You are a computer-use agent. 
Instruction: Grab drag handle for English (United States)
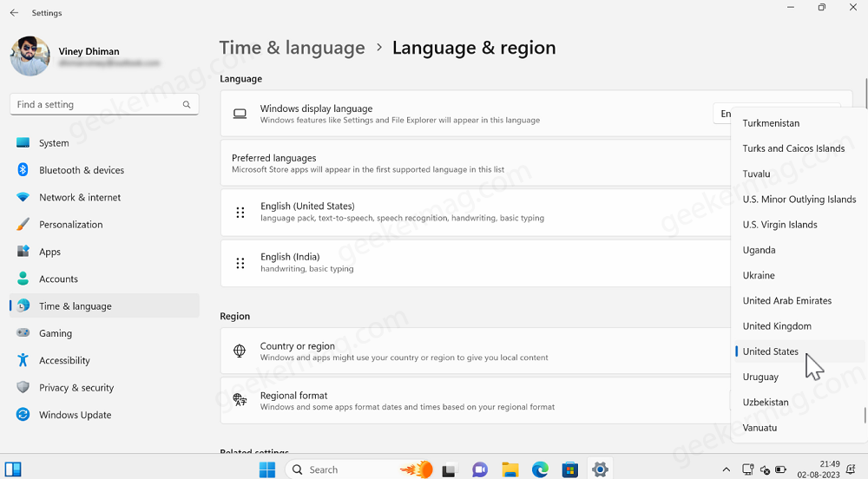pos(240,213)
